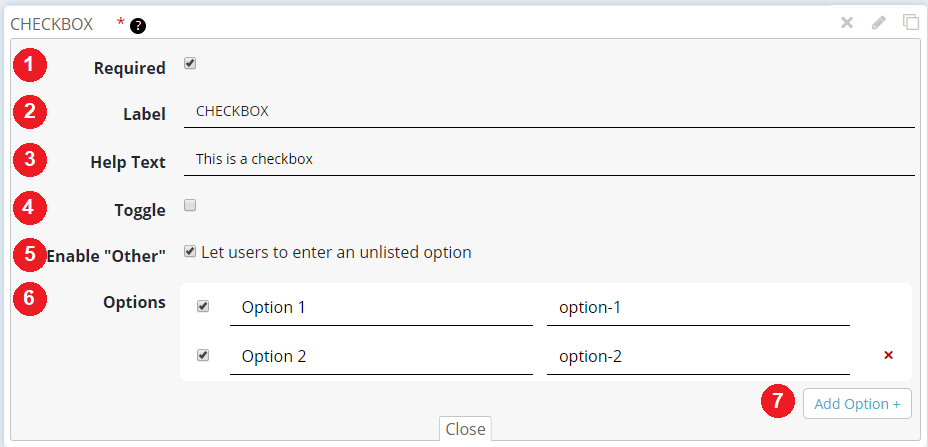Edit the Option 1 label field
The height and width of the screenshot is (447, 928).
point(381,308)
